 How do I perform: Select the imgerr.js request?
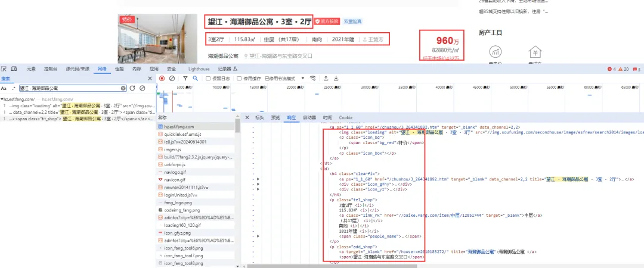[196, 149]
